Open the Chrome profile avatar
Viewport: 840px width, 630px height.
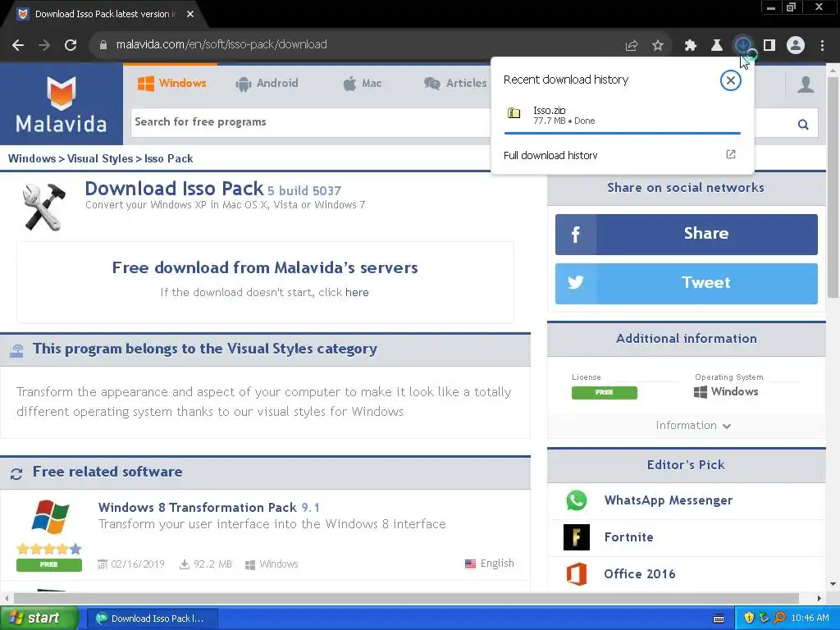(x=796, y=46)
